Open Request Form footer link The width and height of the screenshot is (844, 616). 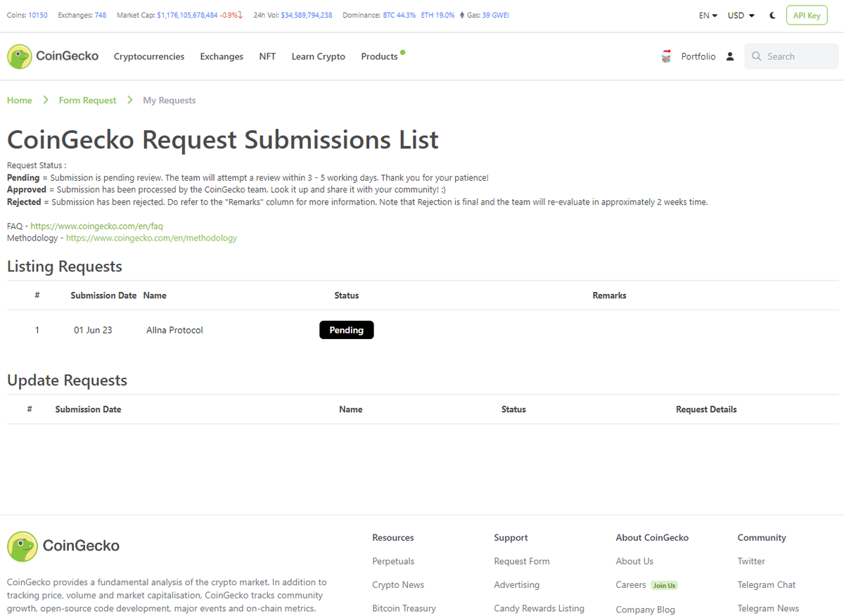pos(522,561)
